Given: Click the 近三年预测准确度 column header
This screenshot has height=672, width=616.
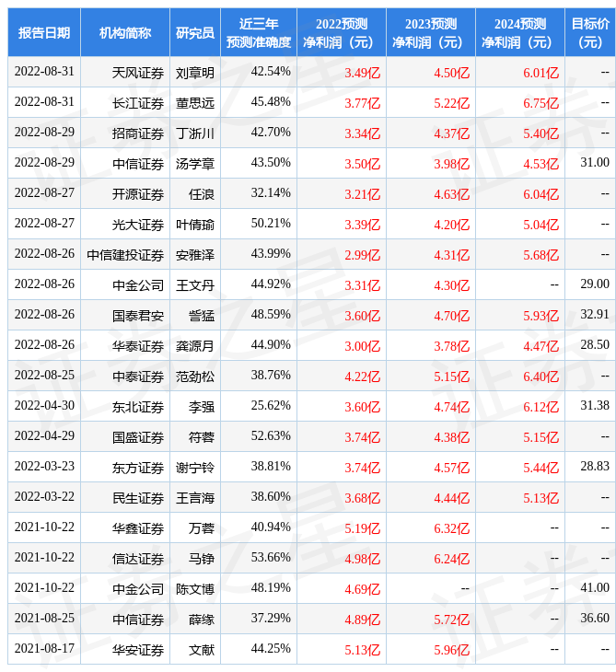Looking at the screenshot, I should [259, 32].
